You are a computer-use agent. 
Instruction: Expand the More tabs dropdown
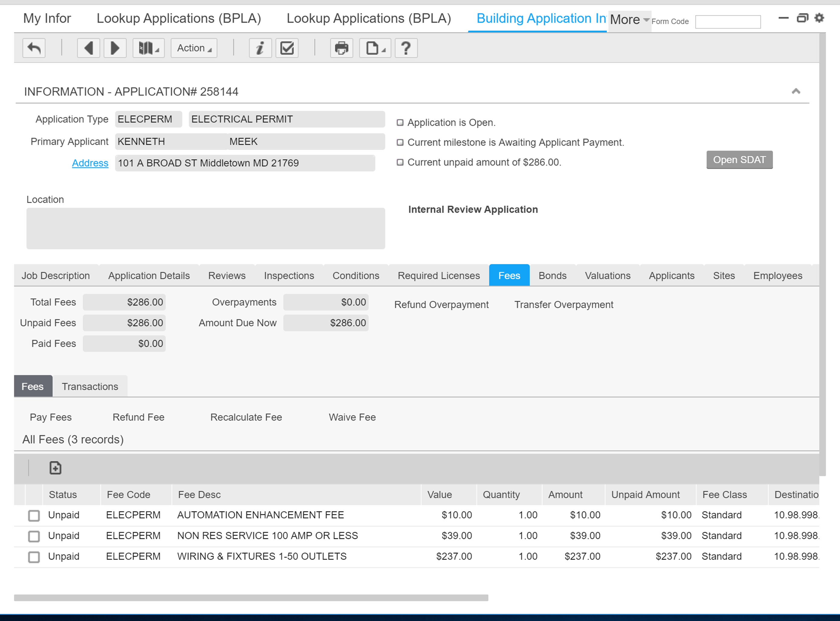point(629,20)
